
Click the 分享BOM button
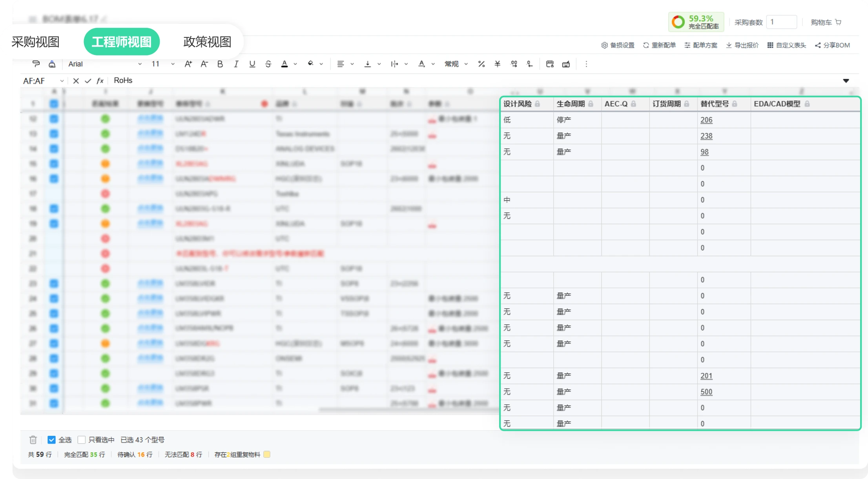pos(832,45)
